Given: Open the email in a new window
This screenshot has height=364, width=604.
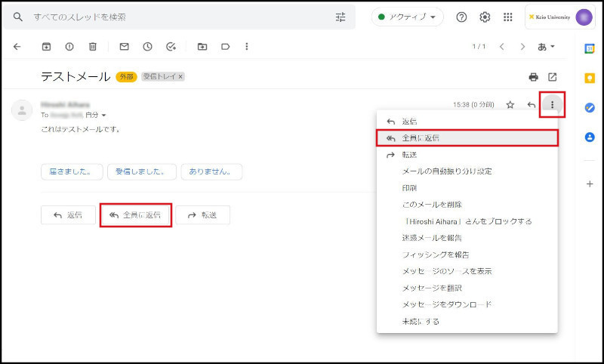Looking at the screenshot, I should tap(553, 77).
